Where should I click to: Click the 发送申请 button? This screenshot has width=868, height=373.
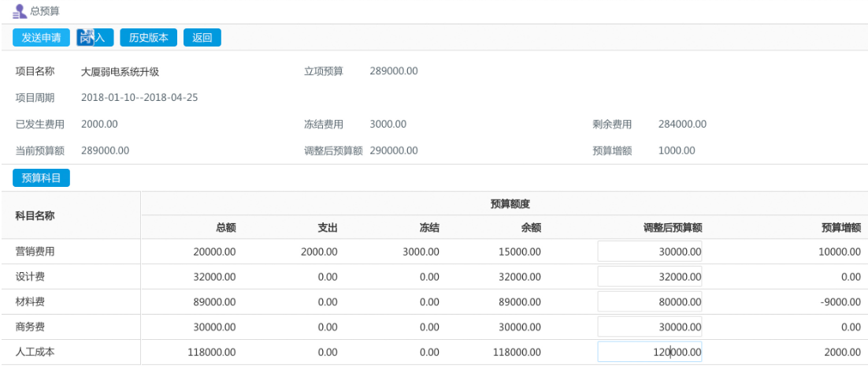[42, 38]
